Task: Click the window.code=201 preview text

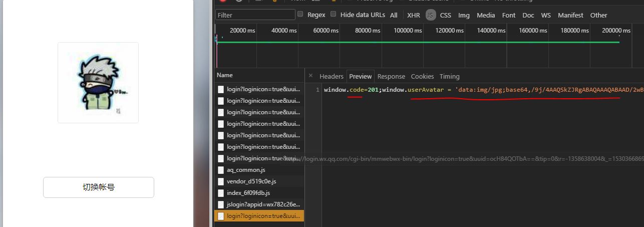Action: click(x=353, y=90)
